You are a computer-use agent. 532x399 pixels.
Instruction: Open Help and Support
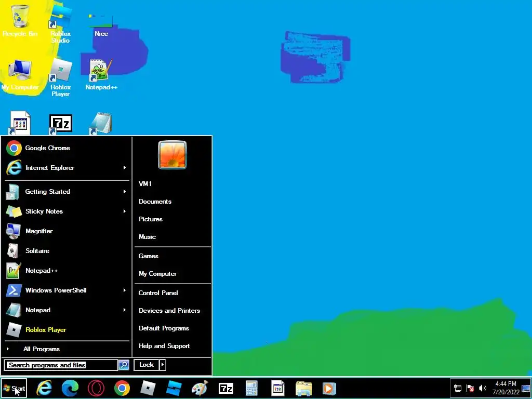click(x=164, y=346)
